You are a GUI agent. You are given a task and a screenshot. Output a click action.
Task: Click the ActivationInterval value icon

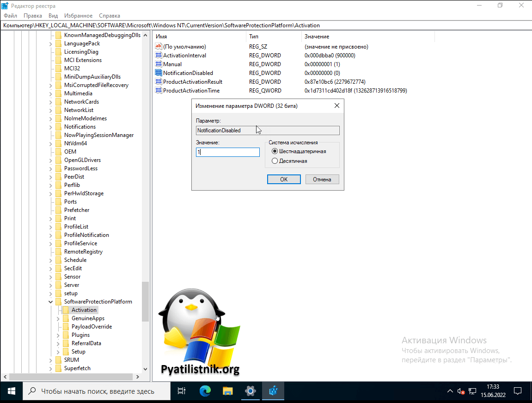click(x=159, y=56)
